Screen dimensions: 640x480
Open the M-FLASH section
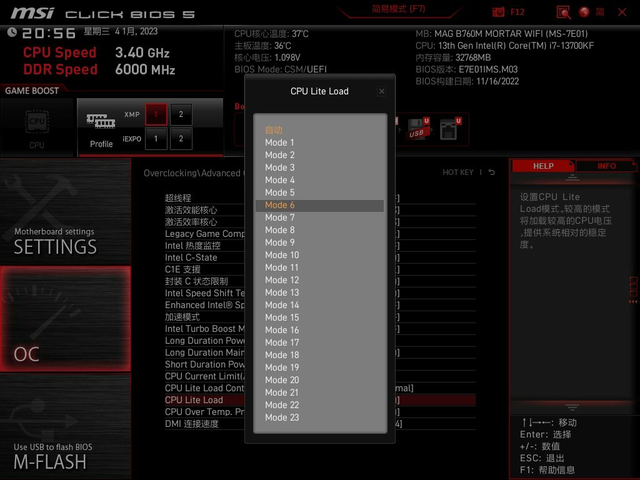[65, 427]
